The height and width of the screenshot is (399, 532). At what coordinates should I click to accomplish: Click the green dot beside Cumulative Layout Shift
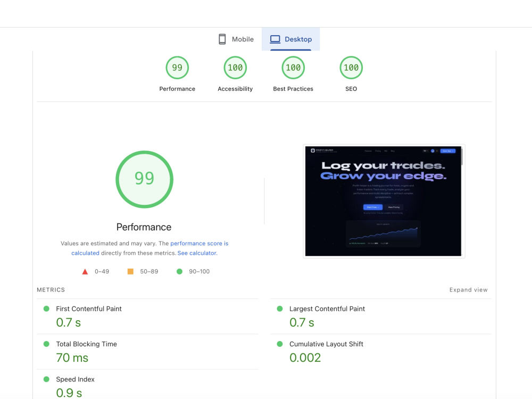(x=280, y=344)
